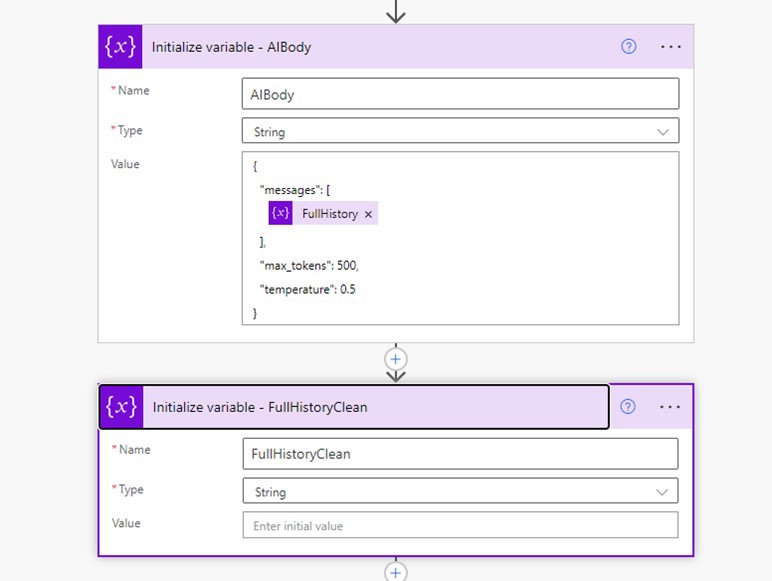Screen dimensions: 772x581
Task: Expand Type dropdown in FullHistoryClean card
Action: tap(460, 491)
